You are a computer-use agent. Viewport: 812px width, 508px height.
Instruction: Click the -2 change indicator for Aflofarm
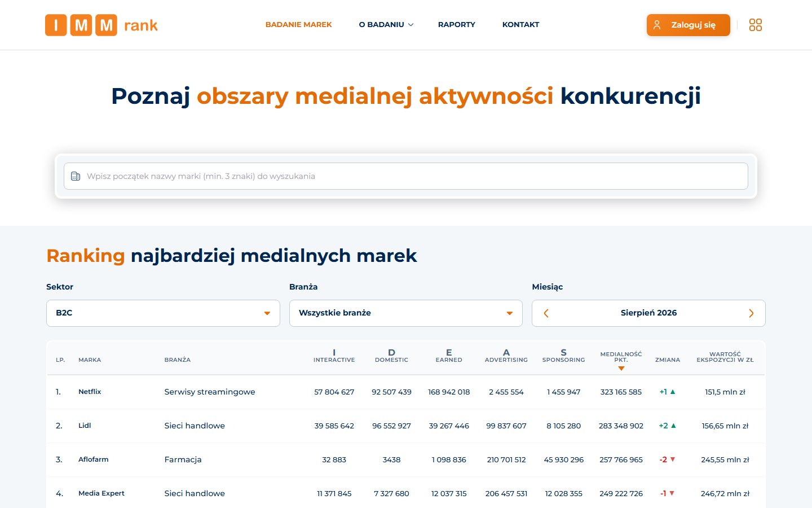668,459
